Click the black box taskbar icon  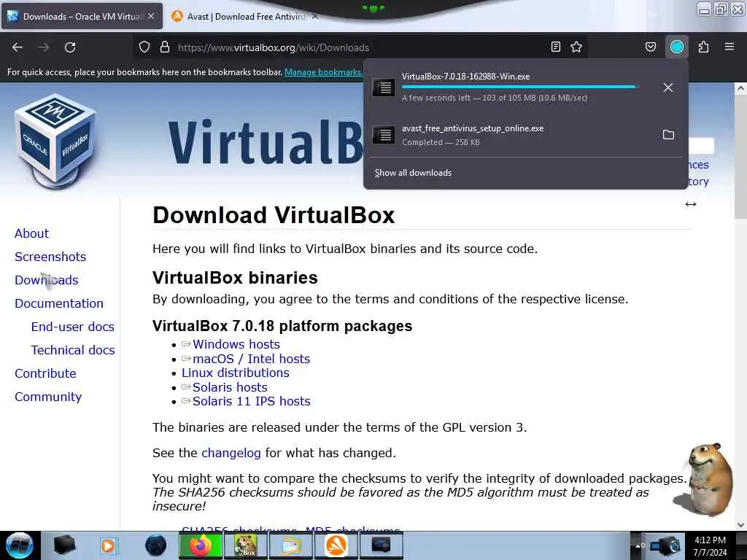click(x=64, y=545)
